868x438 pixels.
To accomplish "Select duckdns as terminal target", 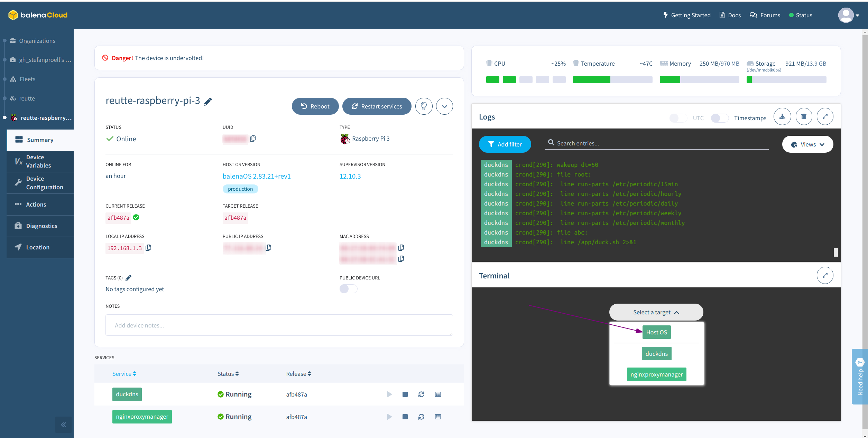I will [x=656, y=354].
